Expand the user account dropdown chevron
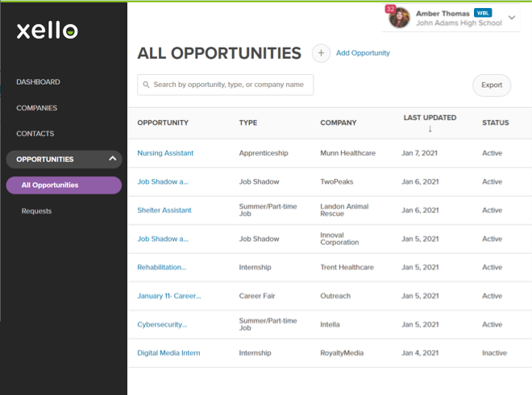Viewport: 532px width, 395px height. pos(511,18)
